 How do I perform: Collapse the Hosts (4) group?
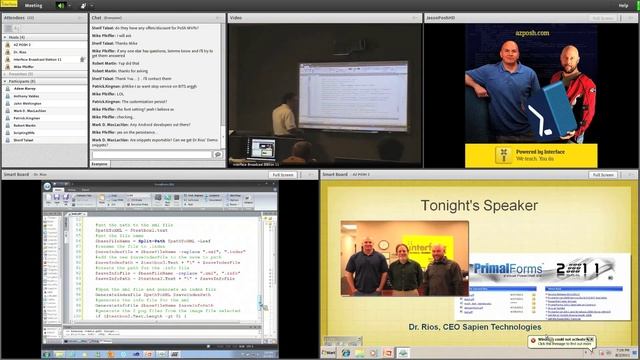[x=5, y=37]
